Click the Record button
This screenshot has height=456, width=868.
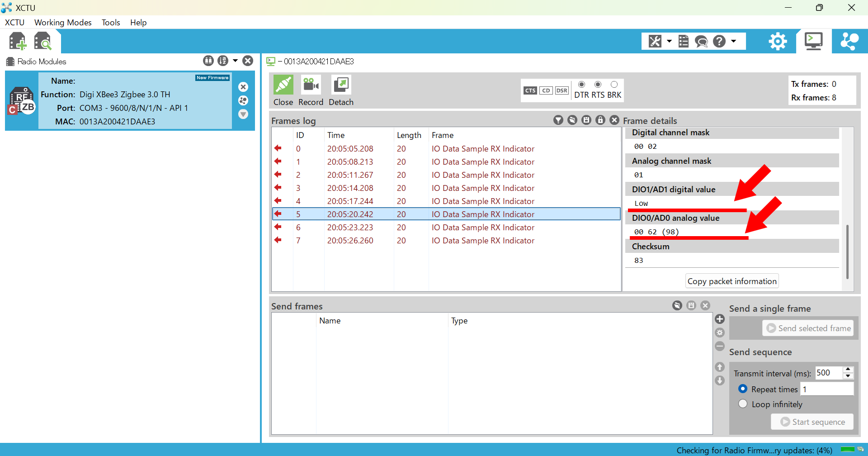click(x=311, y=91)
